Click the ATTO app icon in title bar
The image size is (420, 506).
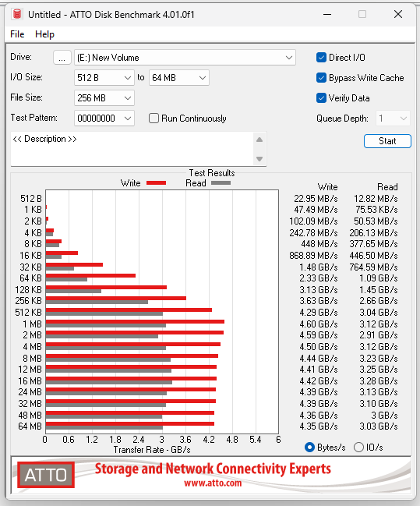coord(17,14)
